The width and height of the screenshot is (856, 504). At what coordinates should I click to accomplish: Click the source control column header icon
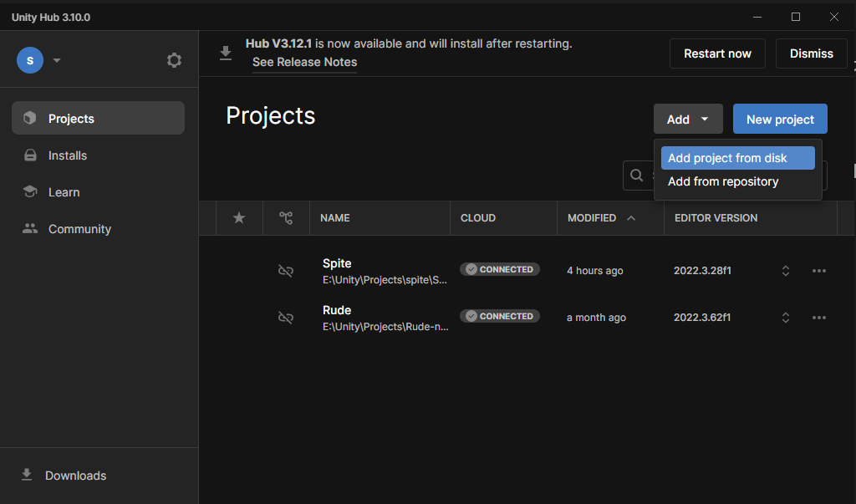pos(286,218)
